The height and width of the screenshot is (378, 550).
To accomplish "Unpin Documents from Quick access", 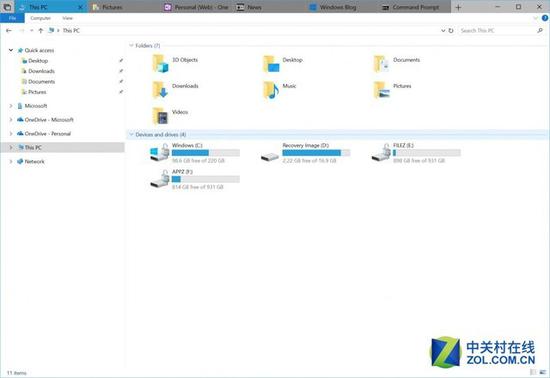I will click(121, 81).
